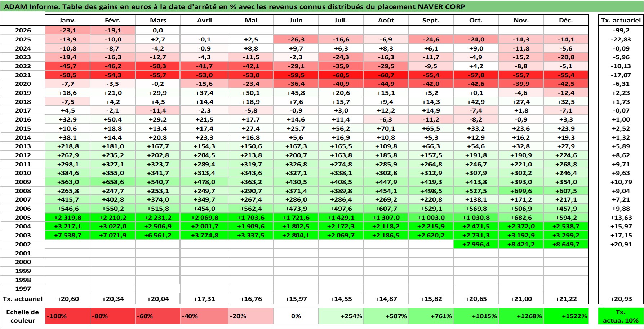Select cell '+7 538,7' in 2003 Janv.
Viewport: 644px width, 329px height.
pyautogui.click(x=68, y=235)
